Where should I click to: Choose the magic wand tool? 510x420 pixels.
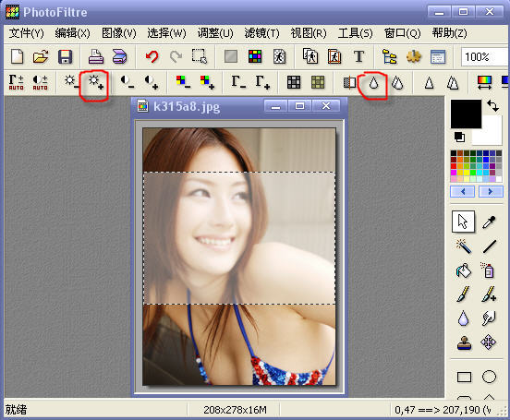[x=463, y=246]
